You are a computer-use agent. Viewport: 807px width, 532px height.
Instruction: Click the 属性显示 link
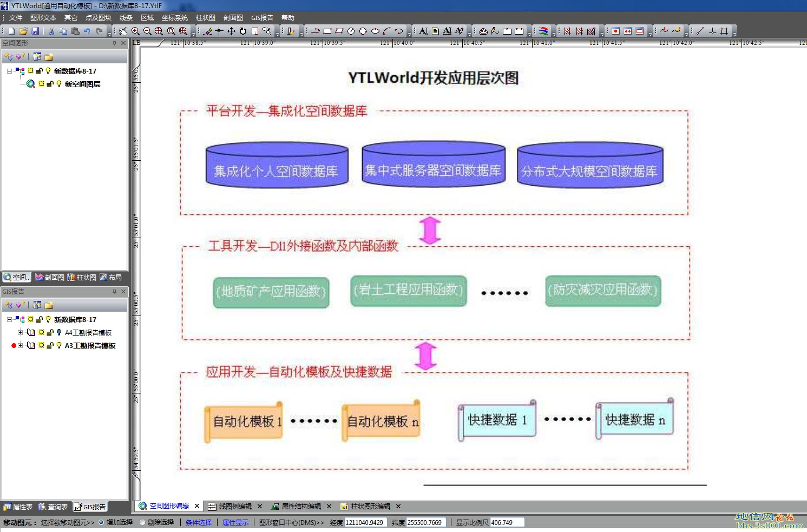(x=235, y=522)
